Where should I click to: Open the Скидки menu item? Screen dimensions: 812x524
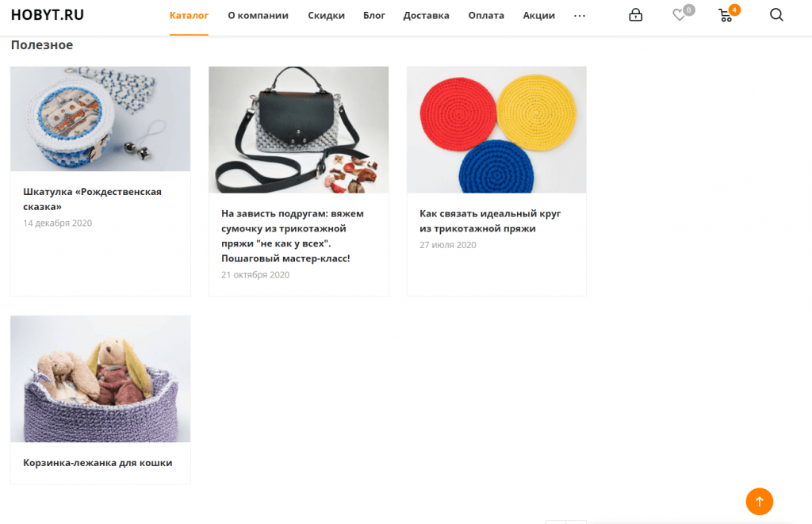tap(326, 16)
